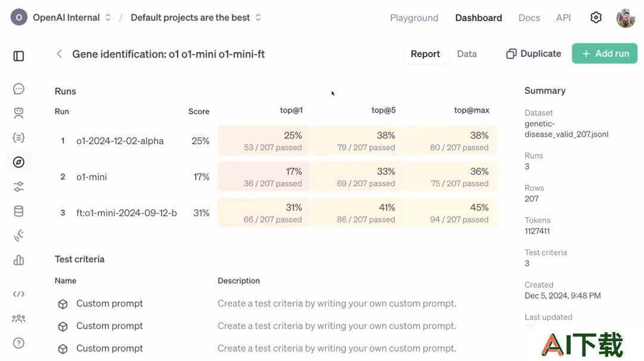Click the Duplicate button

[534, 54]
